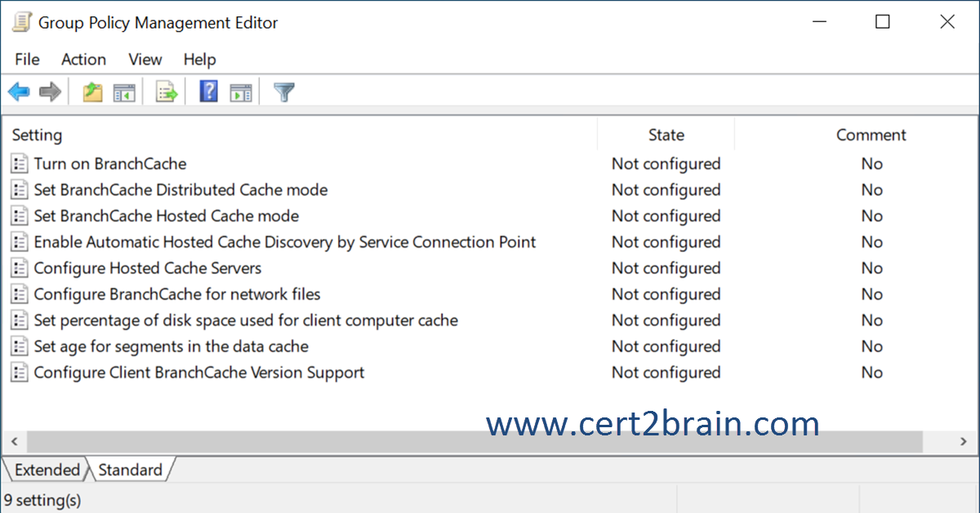This screenshot has width=980, height=513.
Task: Sort by the State column header
Action: click(666, 135)
